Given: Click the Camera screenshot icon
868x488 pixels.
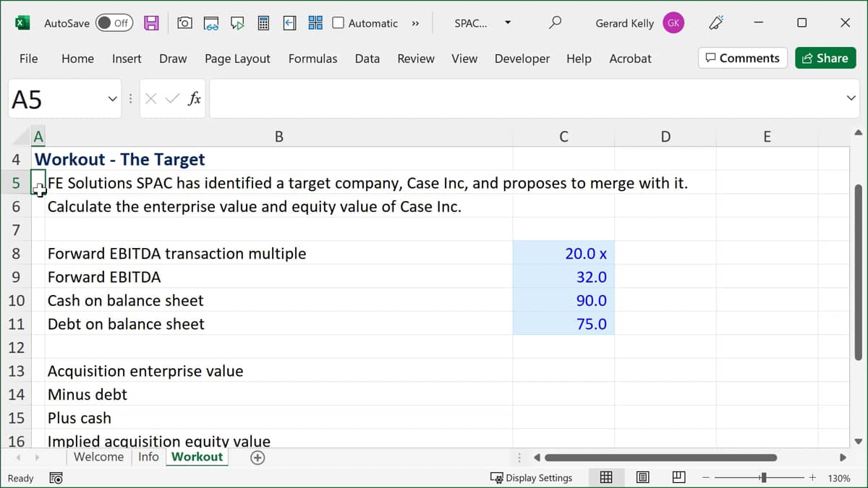Looking at the screenshot, I should click(x=184, y=23).
